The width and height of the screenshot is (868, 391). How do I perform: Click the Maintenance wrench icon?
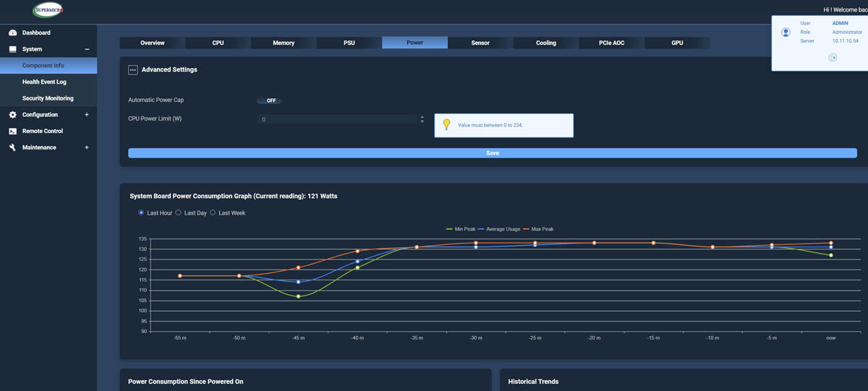[x=12, y=147]
